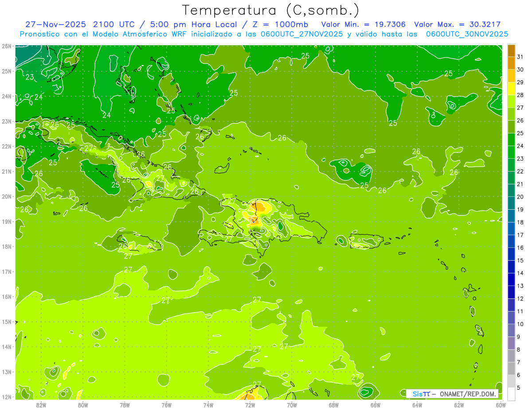Click the '23N' latitude label
The height and width of the screenshot is (411, 532).
tap(7, 121)
